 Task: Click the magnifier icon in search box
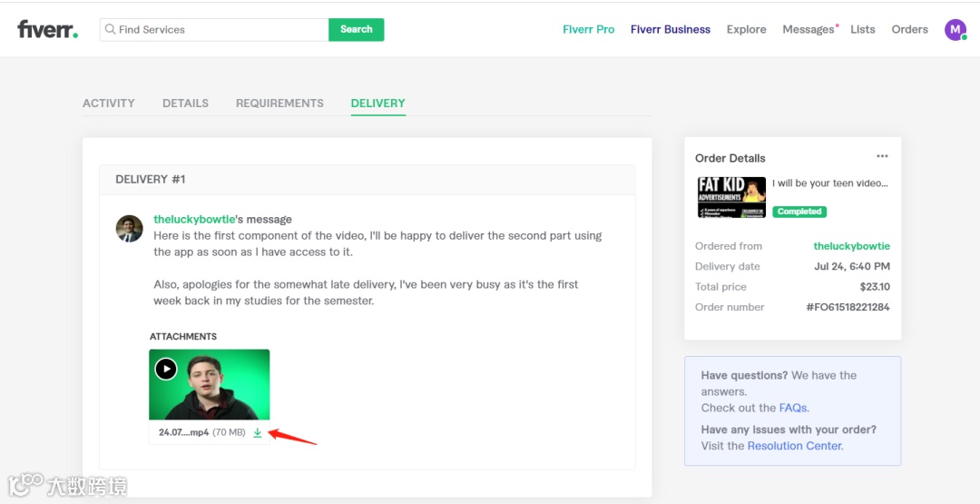110,29
